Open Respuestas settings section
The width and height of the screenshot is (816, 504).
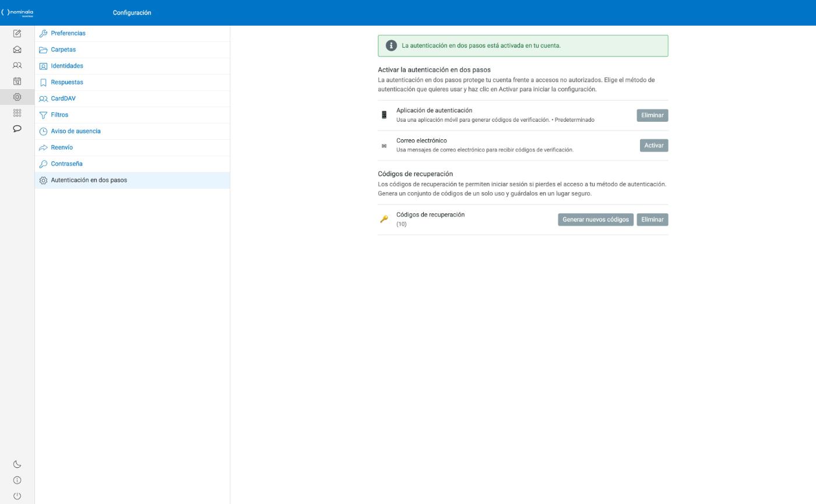pos(132,82)
